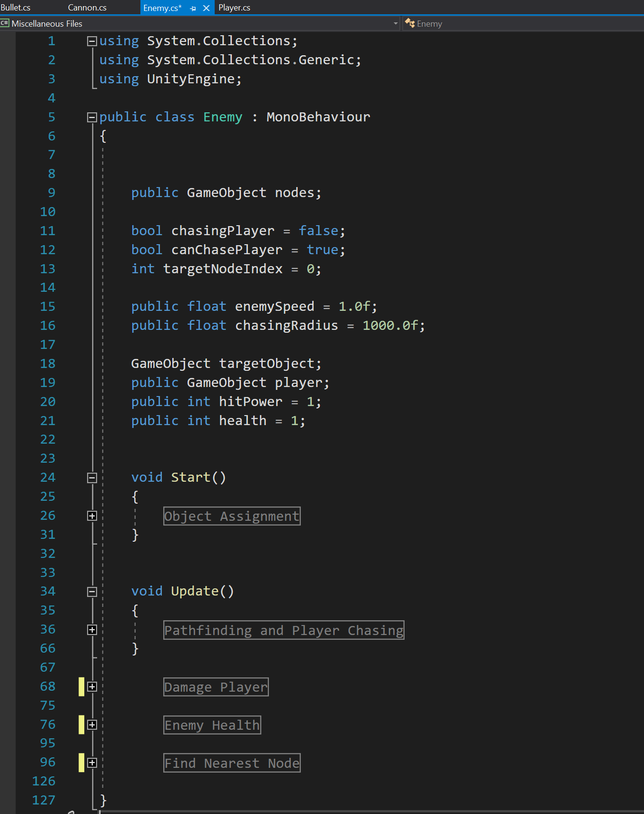Close the Enemy.cs tab

tap(206, 8)
